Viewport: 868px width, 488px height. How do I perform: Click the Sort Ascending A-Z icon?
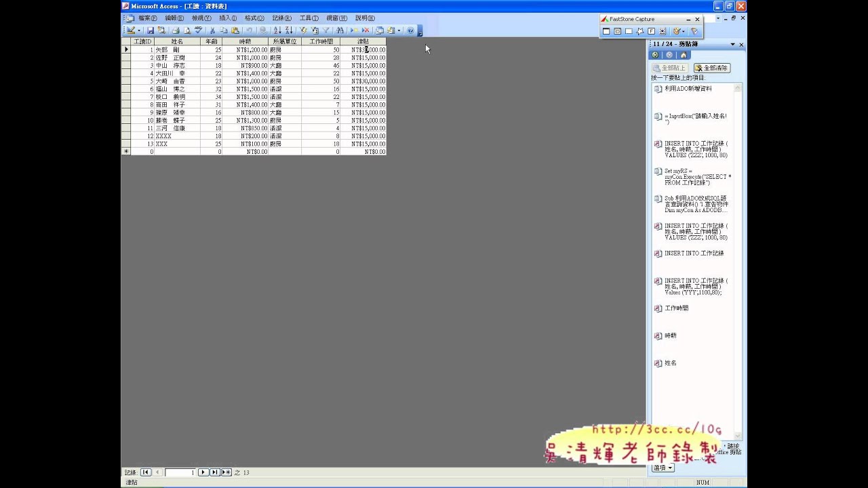[277, 30]
